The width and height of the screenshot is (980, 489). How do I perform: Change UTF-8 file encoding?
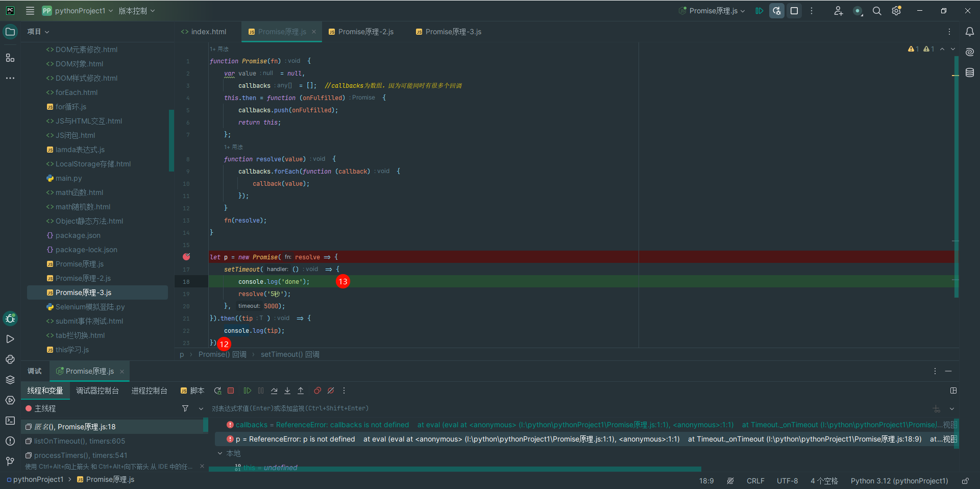[x=787, y=481]
